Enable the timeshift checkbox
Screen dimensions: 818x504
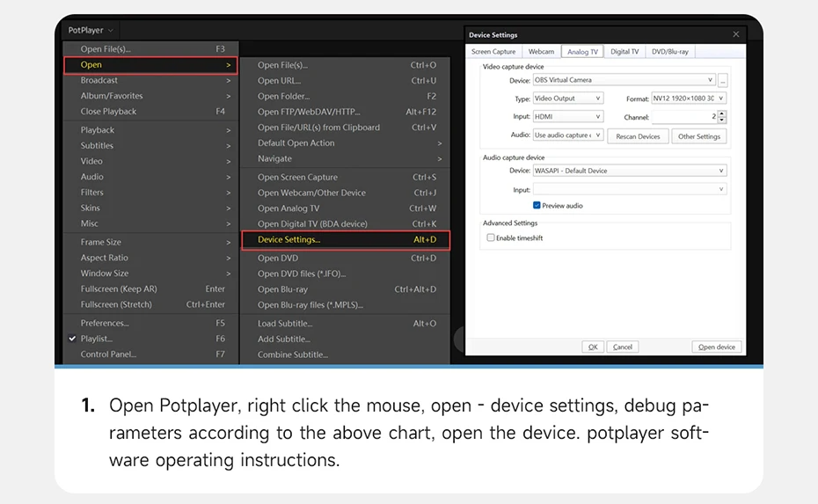point(491,237)
